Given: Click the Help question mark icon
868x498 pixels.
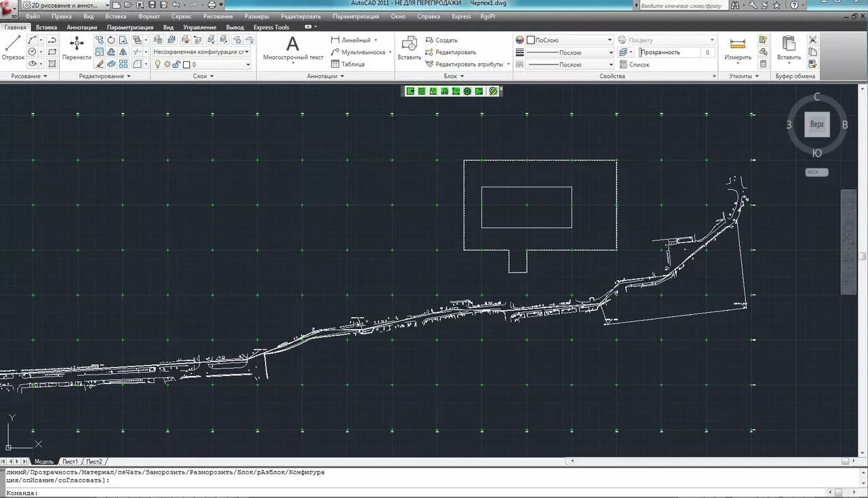Looking at the screenshot, I should coord(795,5).
